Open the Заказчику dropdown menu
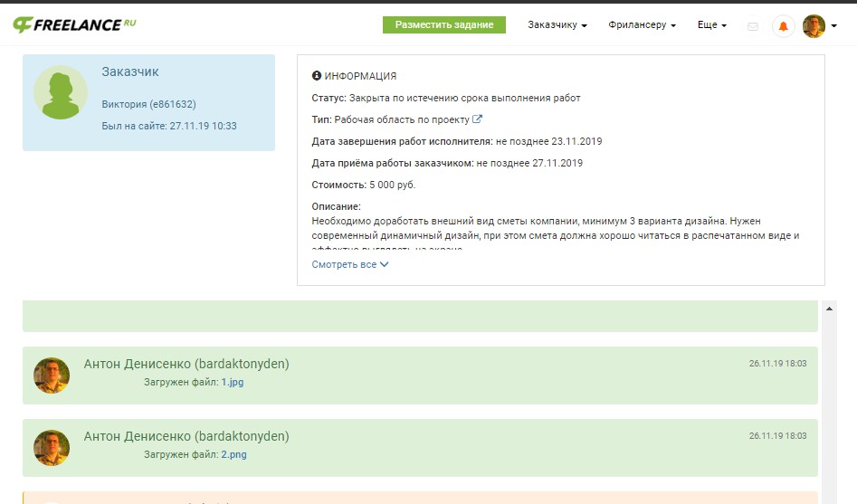The image size is (857, 504). [x=557, y=24]
